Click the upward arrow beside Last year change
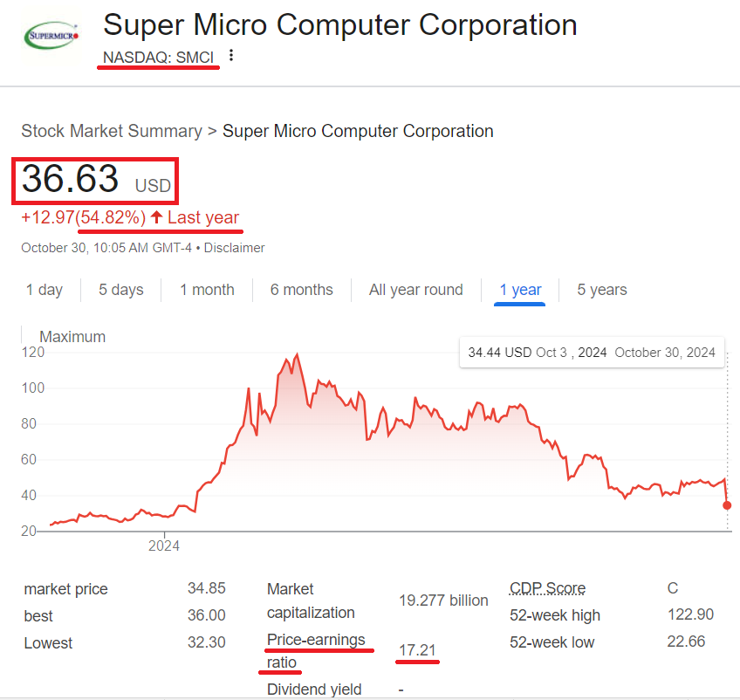The width and height of the screenshot is (740, 700). [x=155, y=217]
